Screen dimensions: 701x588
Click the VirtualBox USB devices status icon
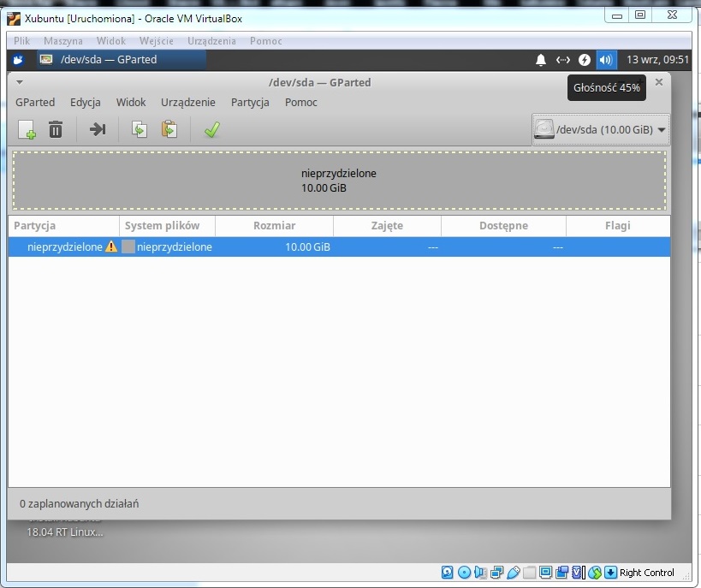(x=514, y=573)
